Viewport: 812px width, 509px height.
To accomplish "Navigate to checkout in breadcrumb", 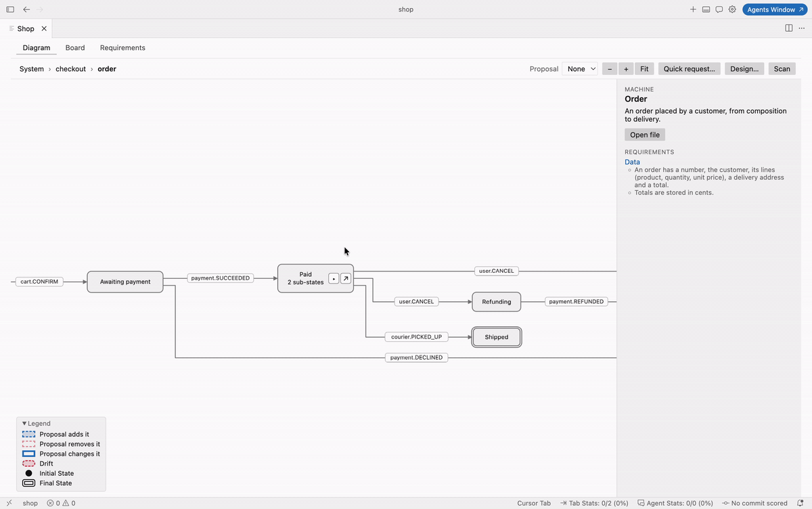I will pos(70,69).
